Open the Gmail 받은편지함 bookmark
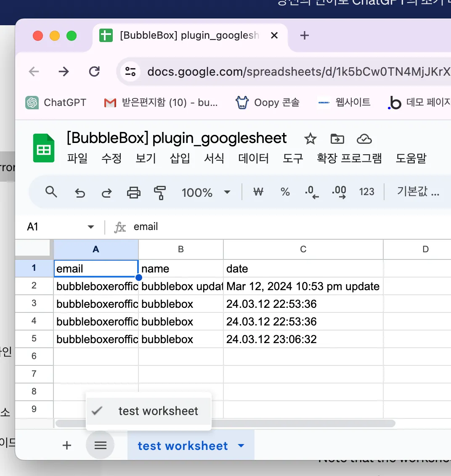451x476 pixels. coord(161,103)
